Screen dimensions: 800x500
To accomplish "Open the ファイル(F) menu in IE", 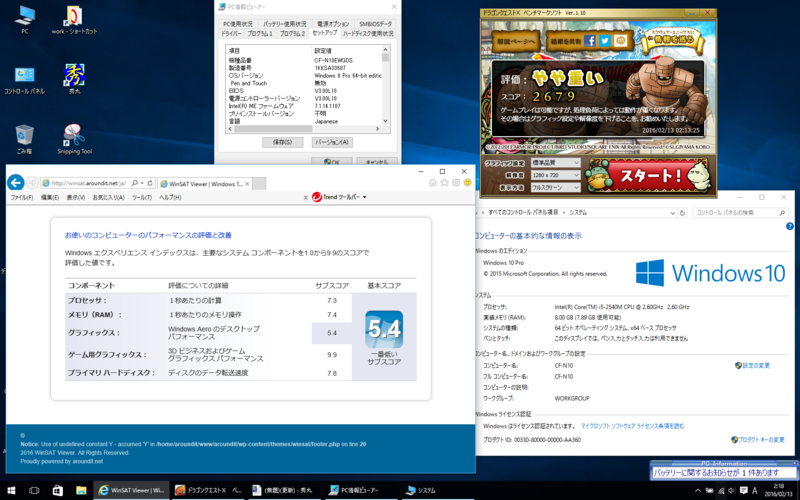I will (x=22, y=197).
